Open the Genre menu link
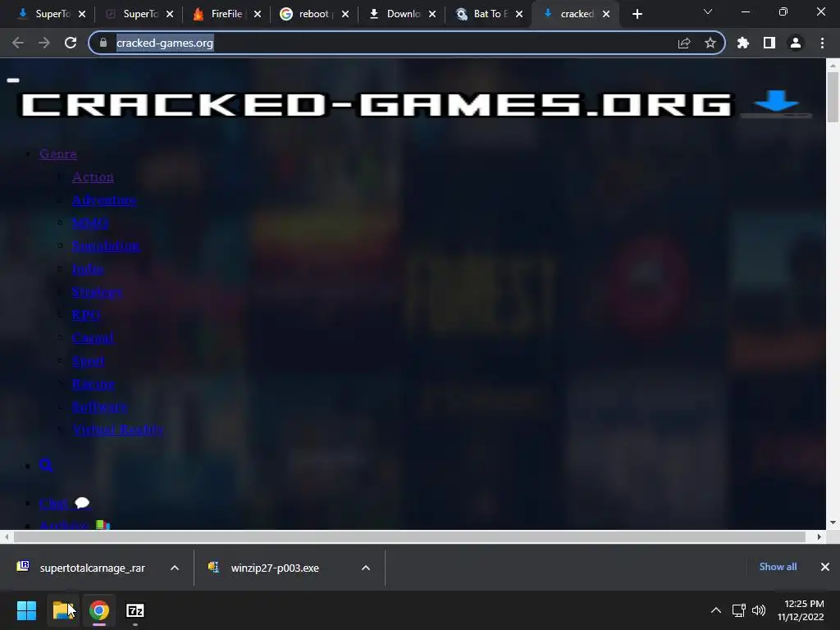The image size is (840, 630). pyautogui.click(x=58, y=153)
